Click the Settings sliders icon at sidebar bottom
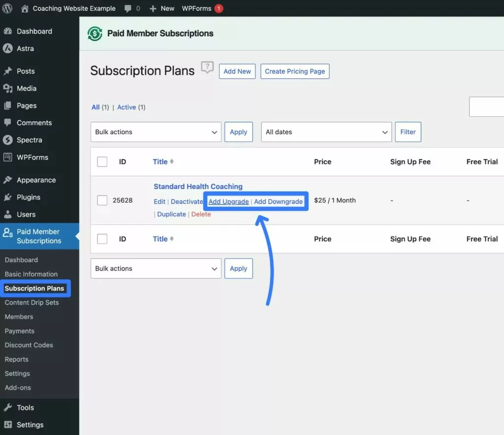This screenshot has width=504, height=435. point(8,425)
